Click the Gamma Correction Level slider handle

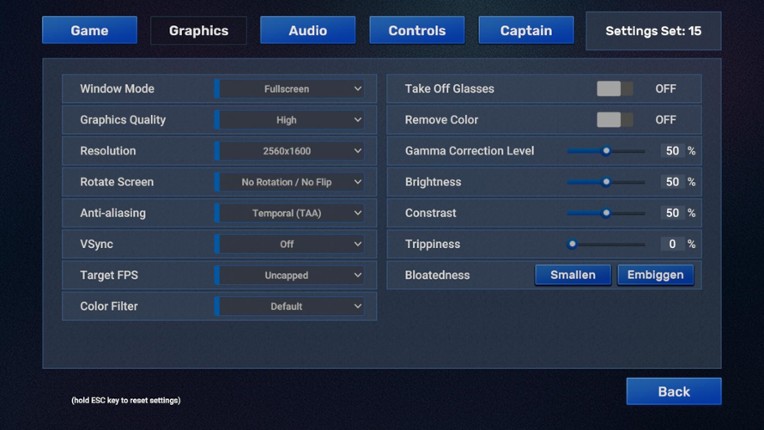point(606,151)
